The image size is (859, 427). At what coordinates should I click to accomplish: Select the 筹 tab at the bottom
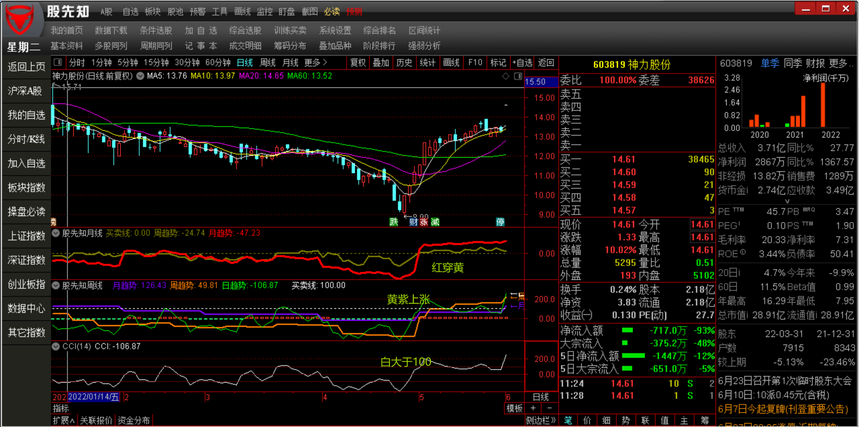pyautogui.click(x=703, y=420)
